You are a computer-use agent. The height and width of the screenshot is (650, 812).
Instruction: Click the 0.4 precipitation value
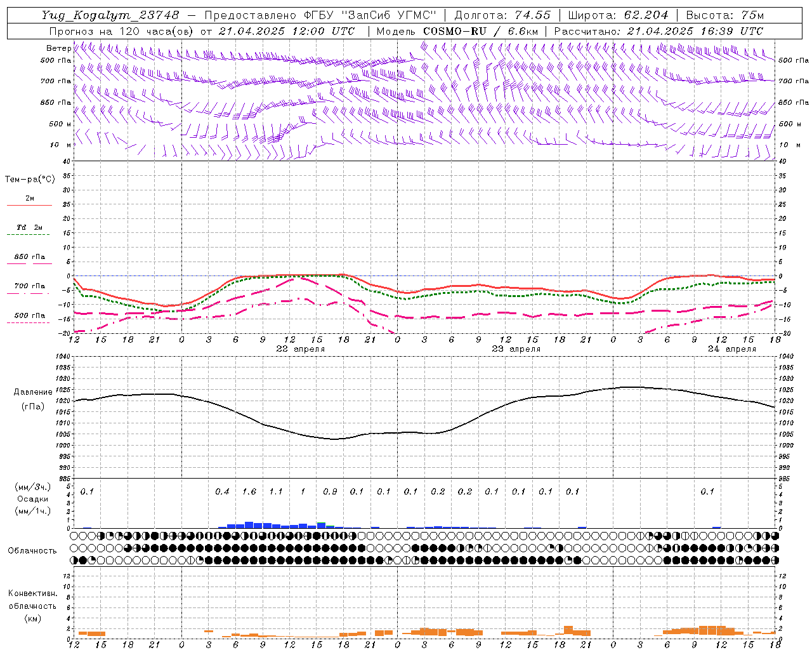tap(222, 491)
